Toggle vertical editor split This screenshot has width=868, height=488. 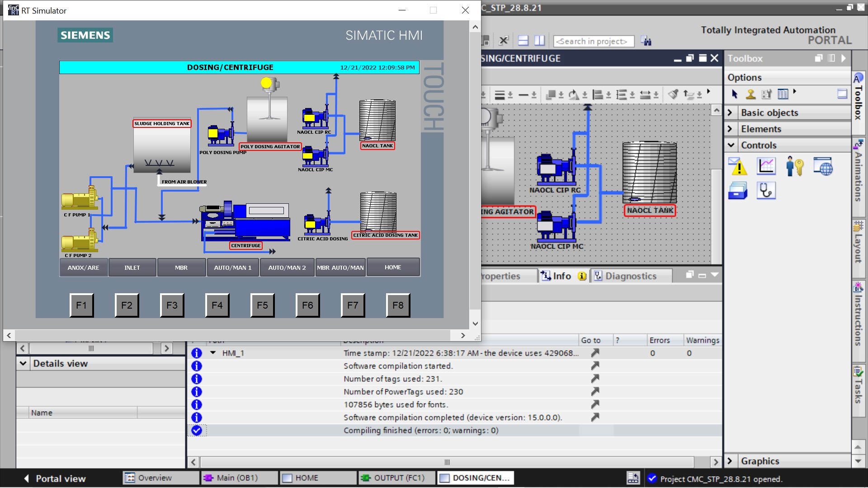click(539, 41)
